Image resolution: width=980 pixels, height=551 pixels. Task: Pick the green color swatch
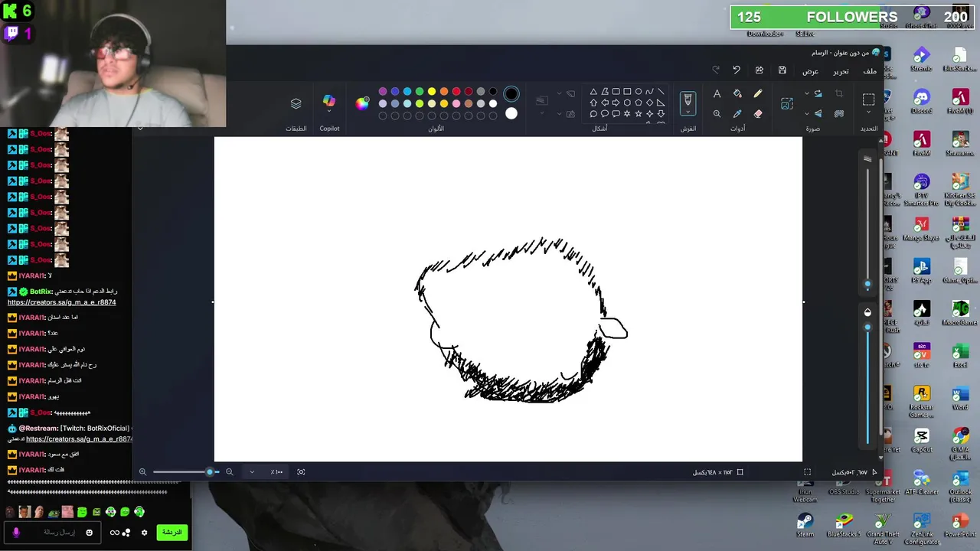pos(420,91)
